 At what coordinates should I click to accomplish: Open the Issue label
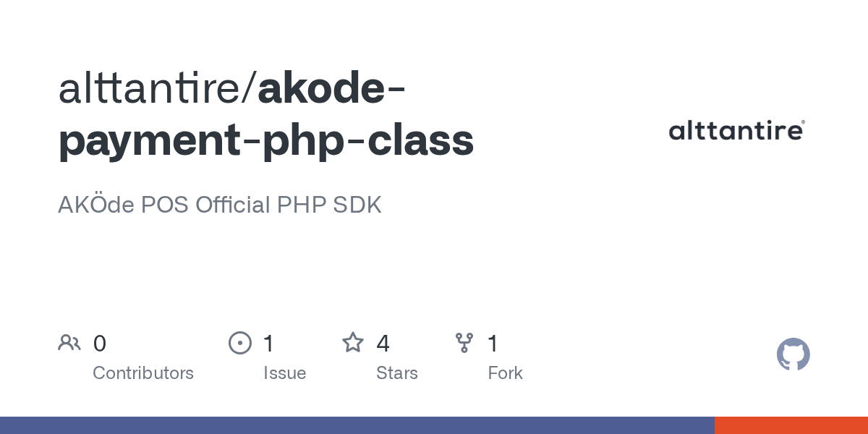(284, 373)
